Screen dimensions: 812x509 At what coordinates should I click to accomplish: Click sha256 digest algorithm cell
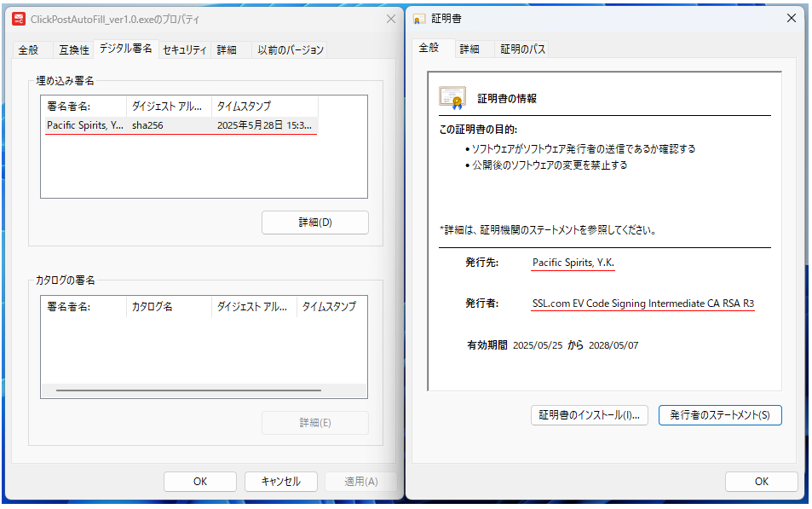[x=147, y=125]
